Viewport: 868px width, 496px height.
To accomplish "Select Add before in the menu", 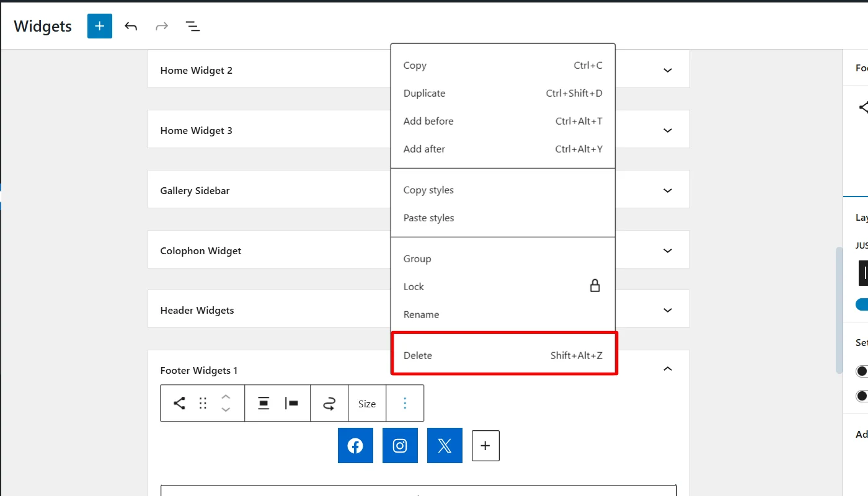I will click(503, 121).
